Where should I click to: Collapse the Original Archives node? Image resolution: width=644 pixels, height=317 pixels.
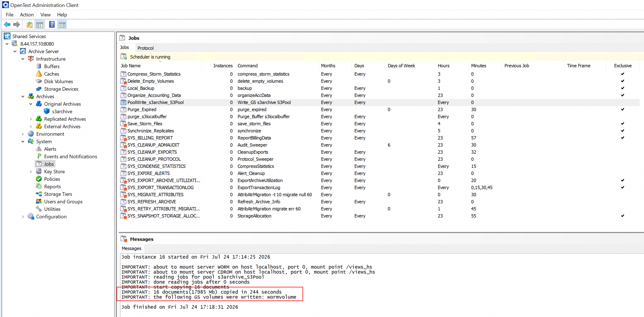click(x=31, y=104)
